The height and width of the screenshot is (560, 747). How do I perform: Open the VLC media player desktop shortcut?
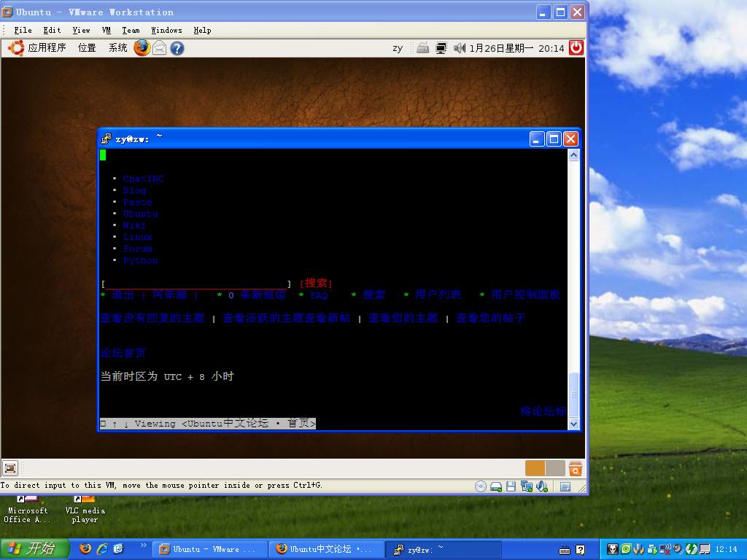pos(85,510)
